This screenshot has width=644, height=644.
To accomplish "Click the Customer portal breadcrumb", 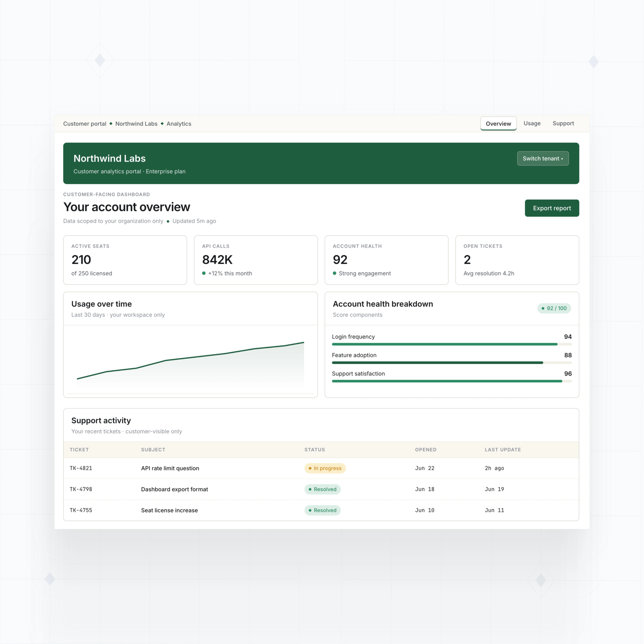I will (x=85, y=124).
